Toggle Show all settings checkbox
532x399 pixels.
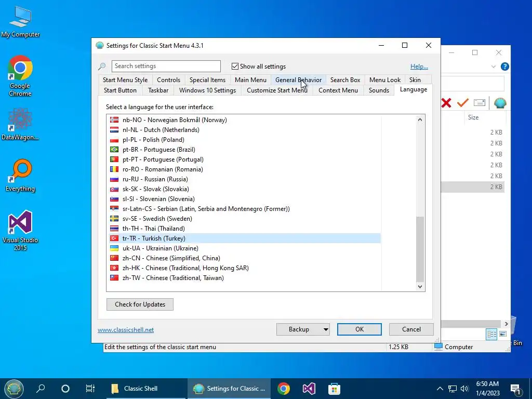(x=235, y=66)
